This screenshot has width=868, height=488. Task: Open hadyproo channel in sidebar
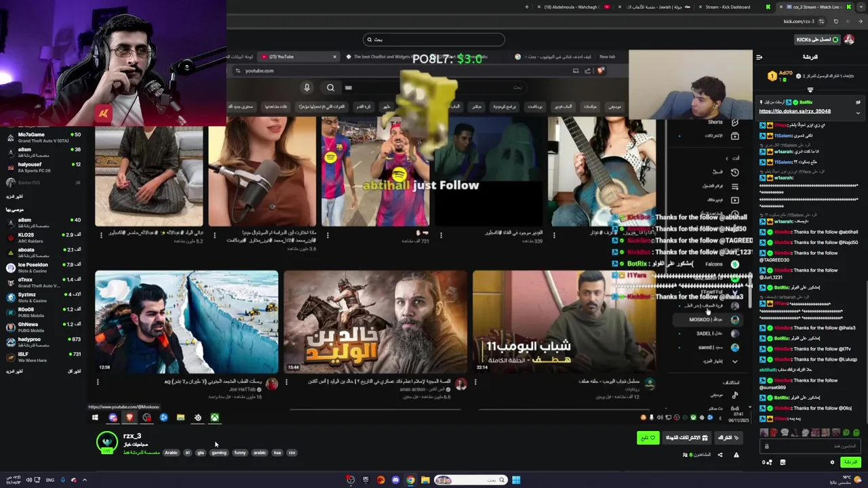(43, 342)
